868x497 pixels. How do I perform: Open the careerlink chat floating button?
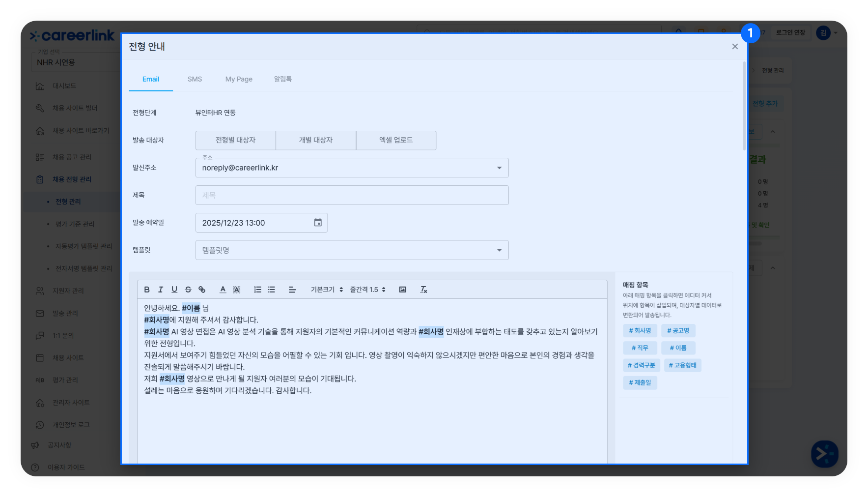825,454
